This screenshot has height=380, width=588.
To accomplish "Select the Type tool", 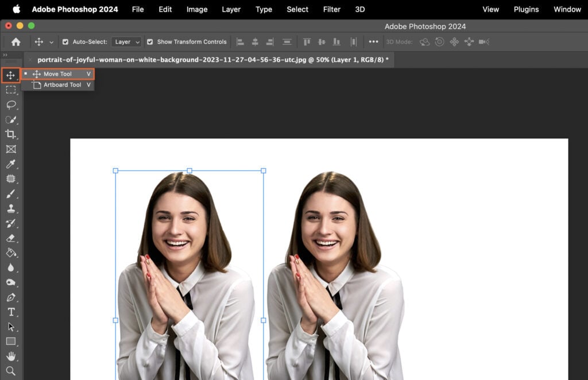I will pos(11,312).
